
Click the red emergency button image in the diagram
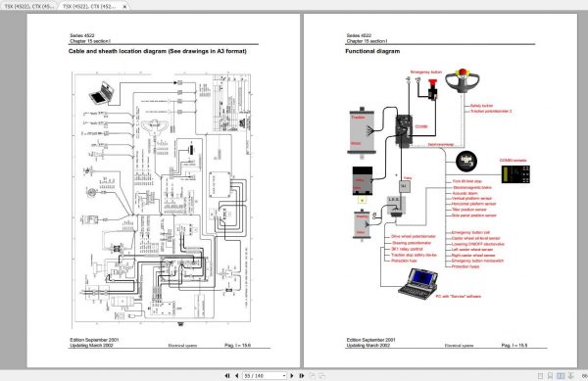(433, 90)
